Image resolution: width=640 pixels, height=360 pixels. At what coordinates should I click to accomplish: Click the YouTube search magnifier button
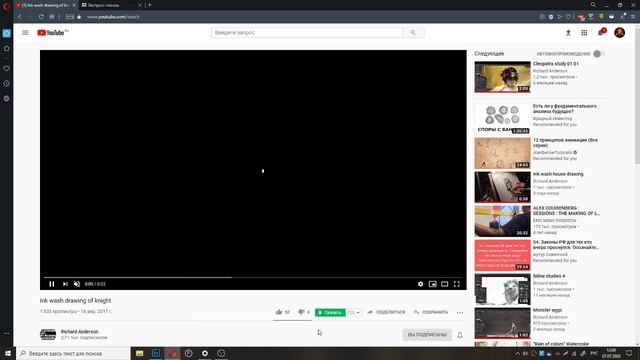click(x=413, y=33)
